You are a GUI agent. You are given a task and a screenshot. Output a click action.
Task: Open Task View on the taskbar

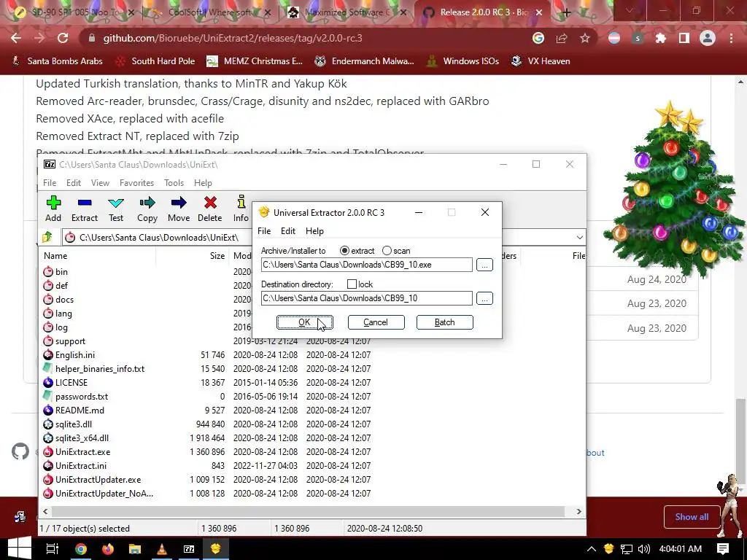[52, 548]
